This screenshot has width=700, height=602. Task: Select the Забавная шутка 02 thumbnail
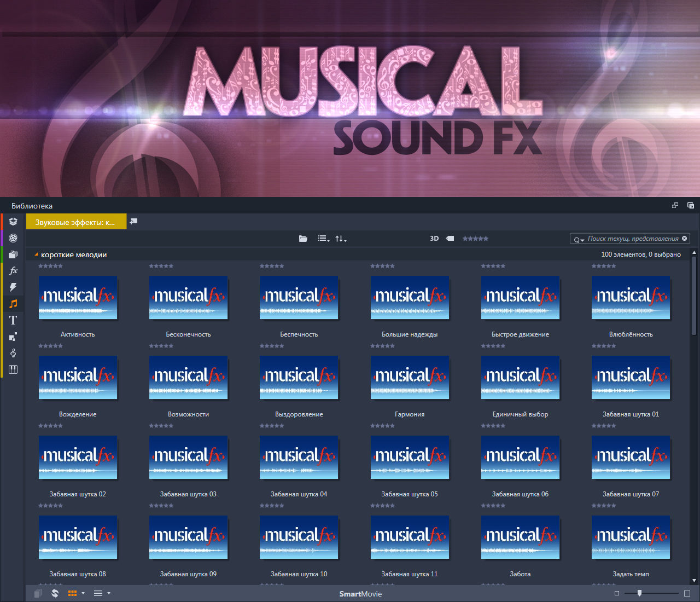tap(78, 457)
